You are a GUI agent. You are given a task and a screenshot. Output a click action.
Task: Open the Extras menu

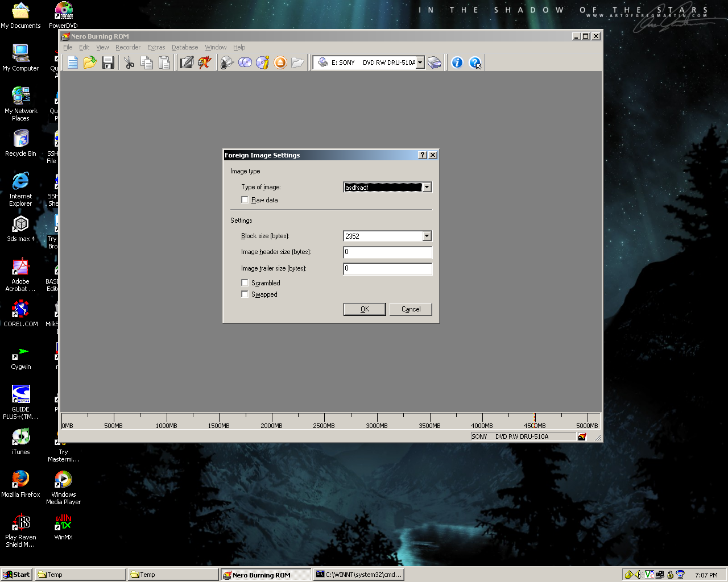coord(156,47)
